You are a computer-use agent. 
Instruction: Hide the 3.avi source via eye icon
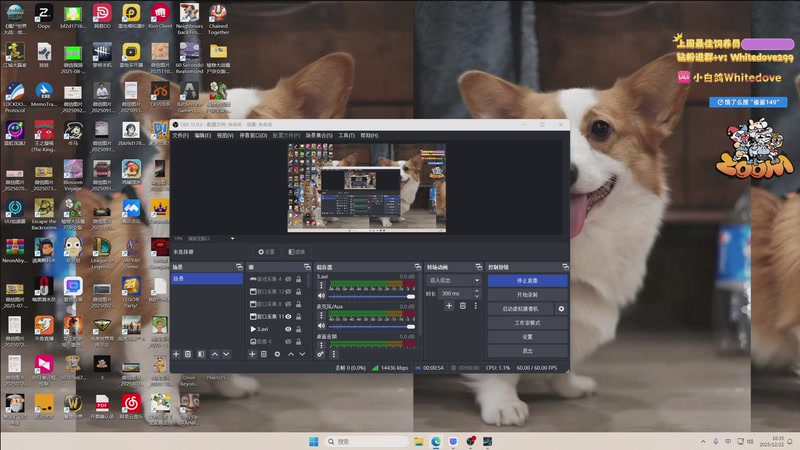(x=288, y=329)
